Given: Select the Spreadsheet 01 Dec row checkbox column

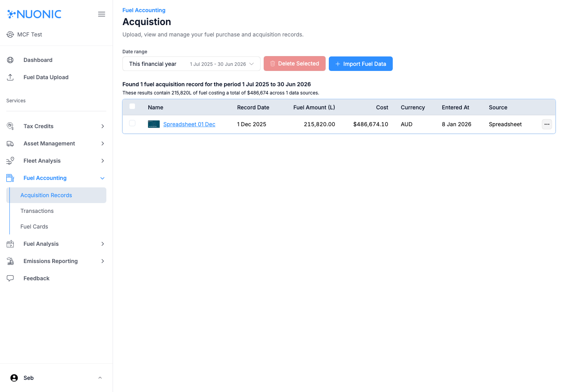Looking at the screenshot, I should (x=132, y=123).
